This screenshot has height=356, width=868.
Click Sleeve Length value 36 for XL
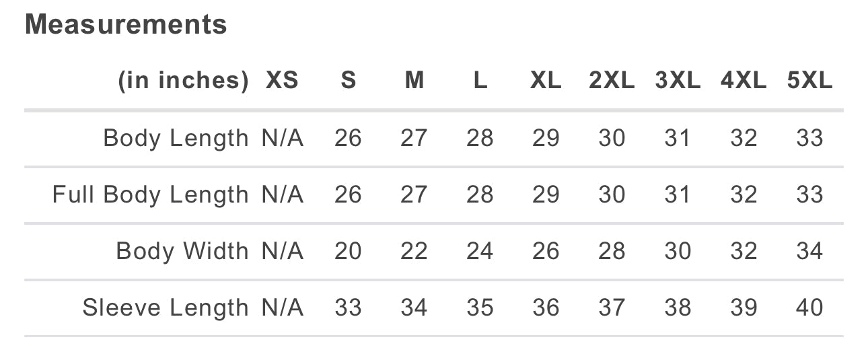[546, 308]
